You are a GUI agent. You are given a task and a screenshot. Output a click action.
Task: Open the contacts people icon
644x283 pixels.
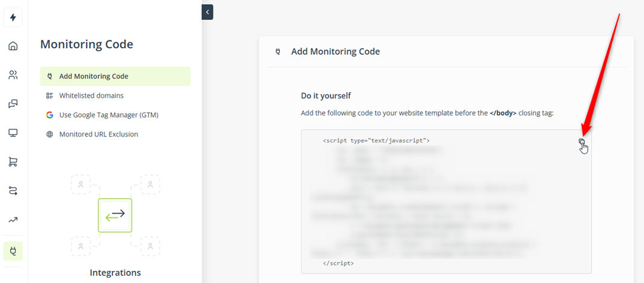13,75
